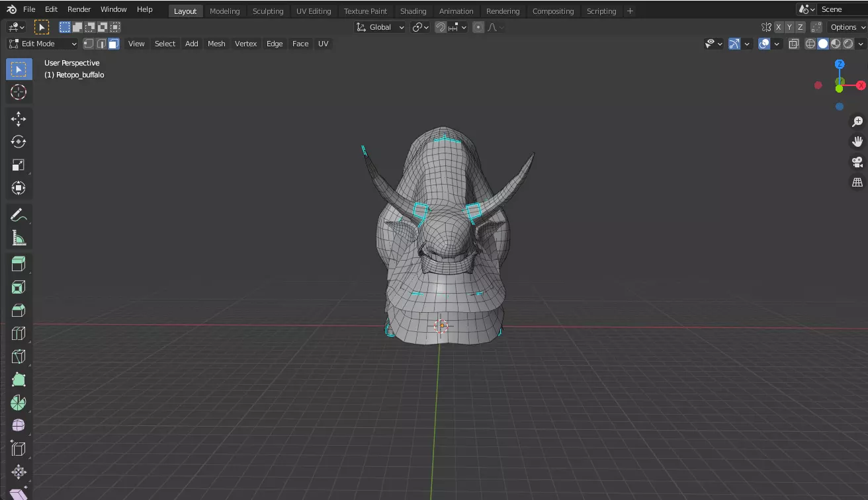Open the Mesh menu in header

216,44
